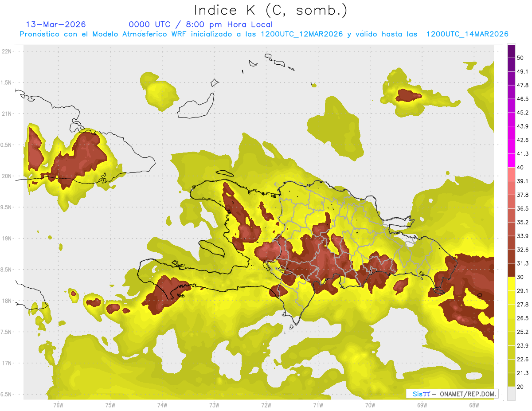
Task: Click the "45.2" value on the color scale
Action: coord(523,113)
